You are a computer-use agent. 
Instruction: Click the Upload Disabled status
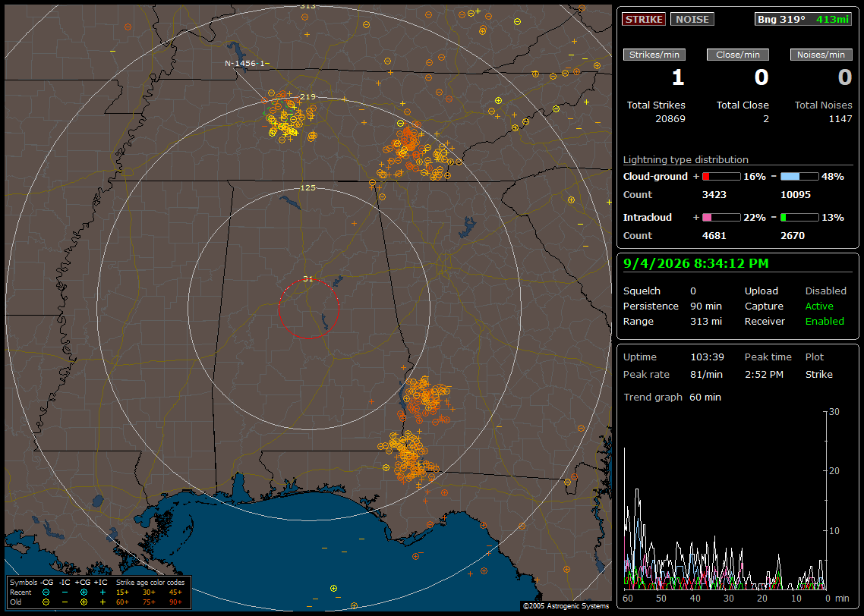pos(825,291)
